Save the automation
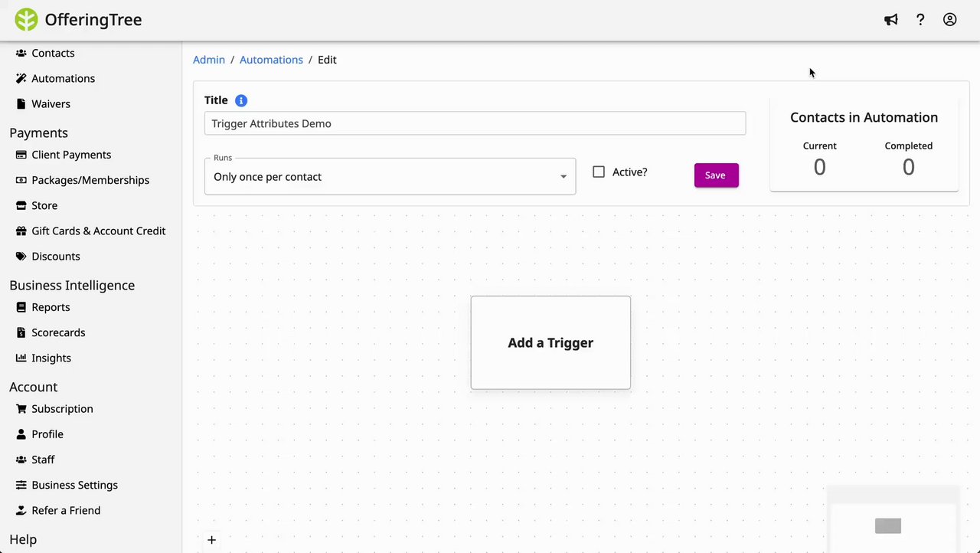This screenshot has height=553, width=980. point(716,175)
